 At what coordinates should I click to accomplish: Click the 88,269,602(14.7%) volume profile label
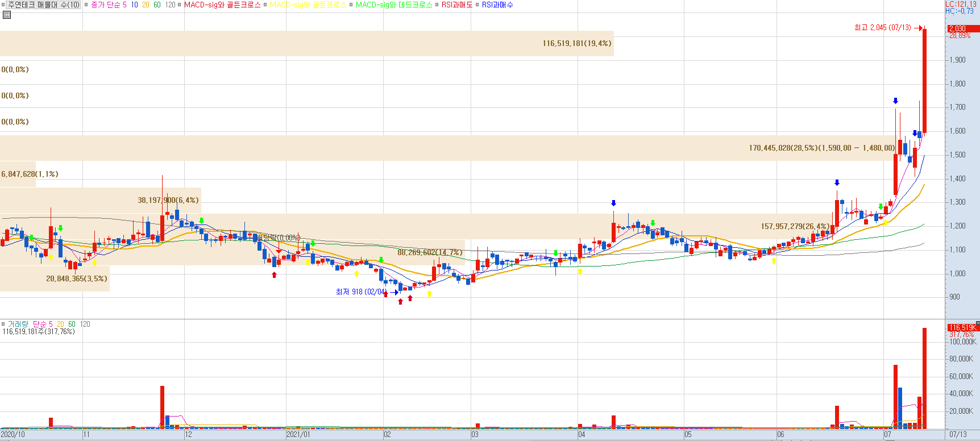click(430, 252)
